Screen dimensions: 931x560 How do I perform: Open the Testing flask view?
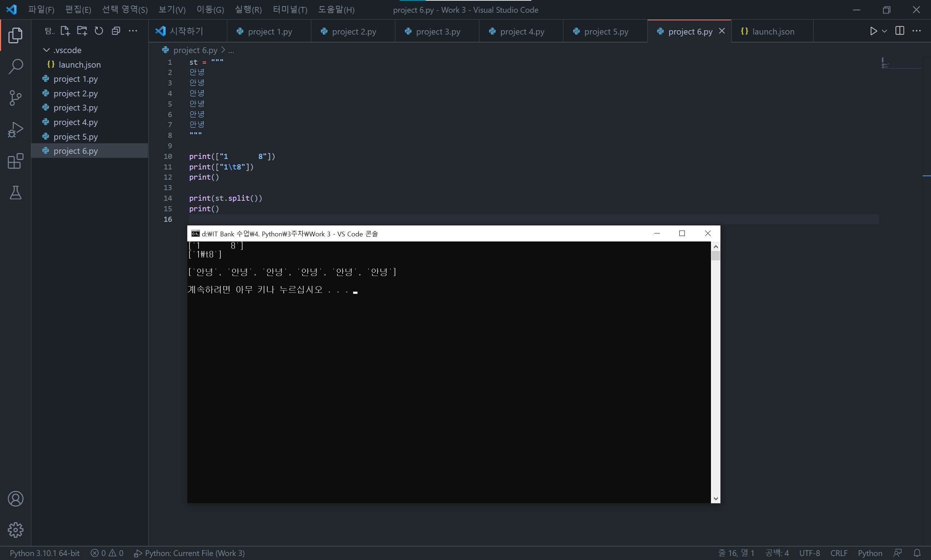coord(16,193)
